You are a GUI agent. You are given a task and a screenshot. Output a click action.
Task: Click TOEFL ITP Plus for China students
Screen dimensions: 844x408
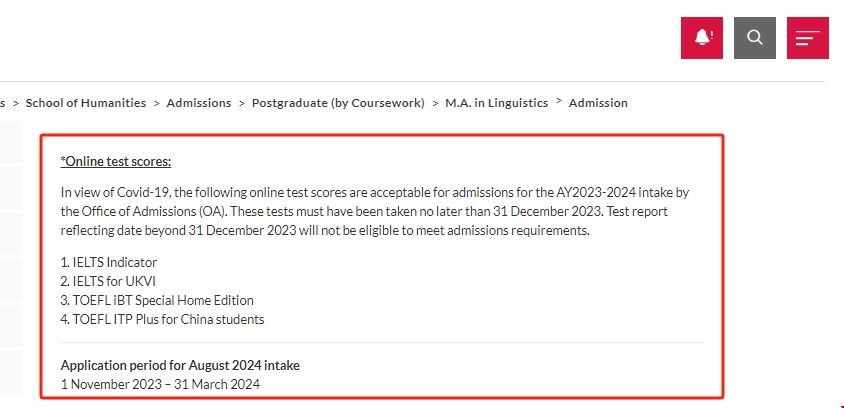coord(162,319)
